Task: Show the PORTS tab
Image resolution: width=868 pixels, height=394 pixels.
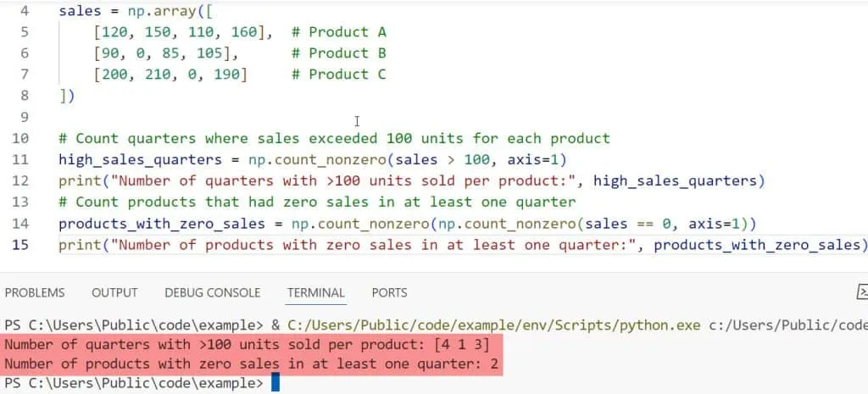Action: pyautogui.click(x=389, y=292)
